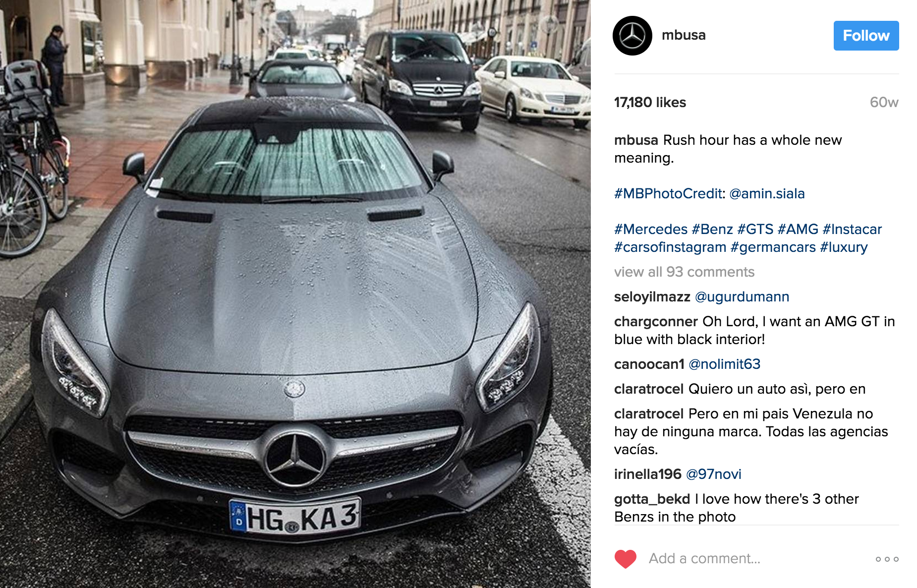Click the mbusa Mercedes logo avatar

(632, 36)
